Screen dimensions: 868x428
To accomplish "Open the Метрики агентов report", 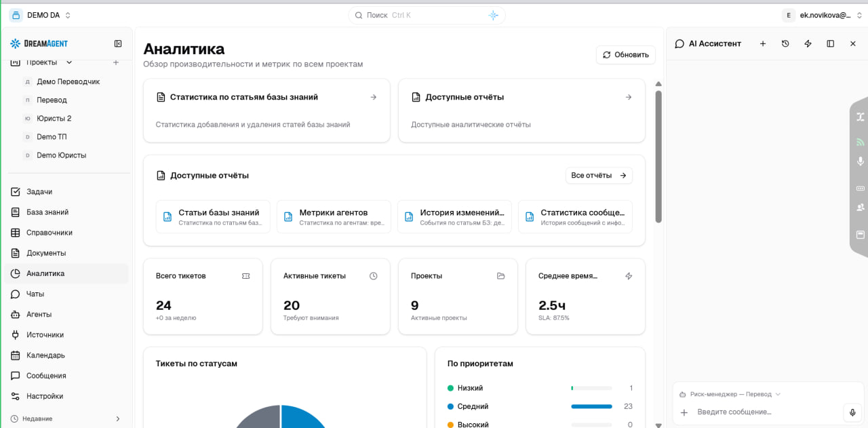I will pyautogui.click(x=334, y=216).
